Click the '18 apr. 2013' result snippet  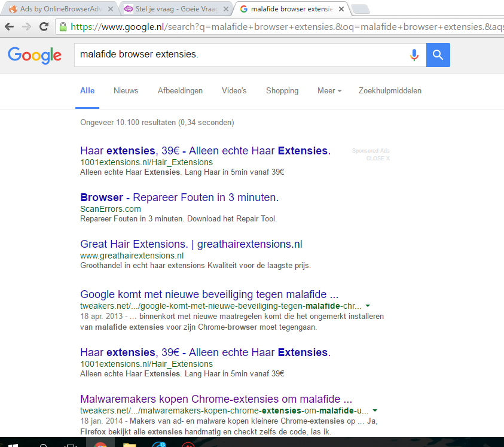[232, 322]
